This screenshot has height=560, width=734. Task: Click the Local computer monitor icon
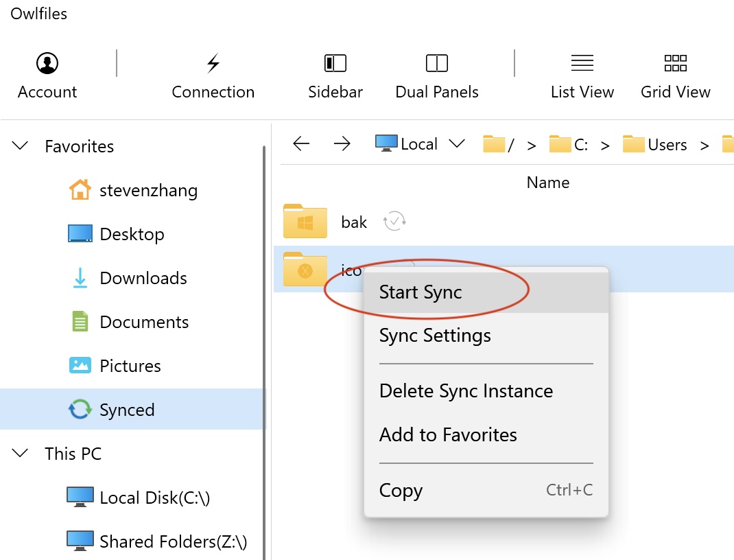coord(386,143)
